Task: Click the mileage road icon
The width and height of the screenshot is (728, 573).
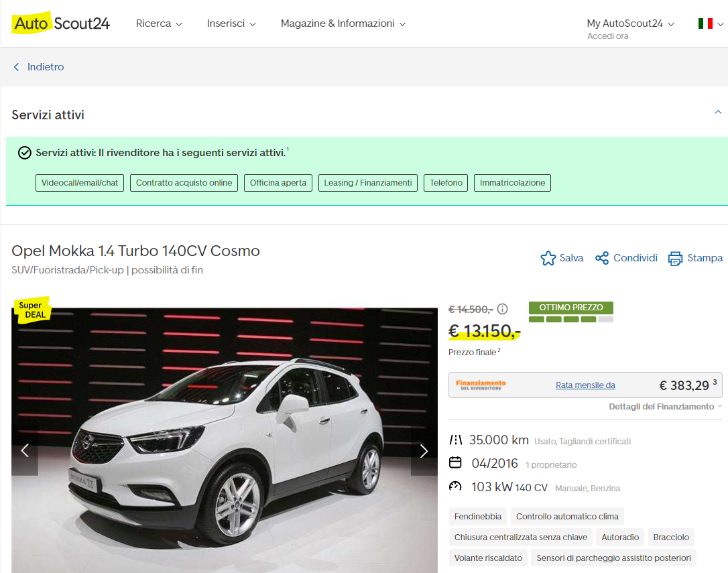Action: (x=455, y=440)
